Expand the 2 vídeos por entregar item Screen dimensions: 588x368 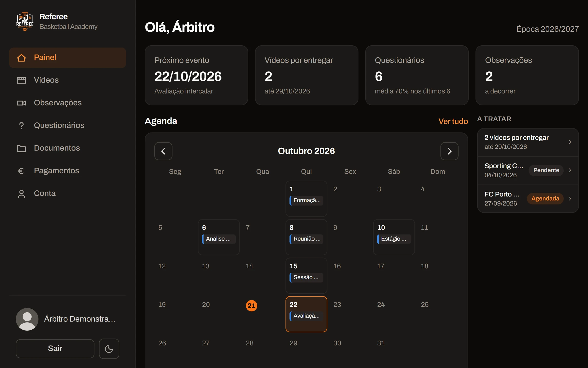click(x=528, y=142)
